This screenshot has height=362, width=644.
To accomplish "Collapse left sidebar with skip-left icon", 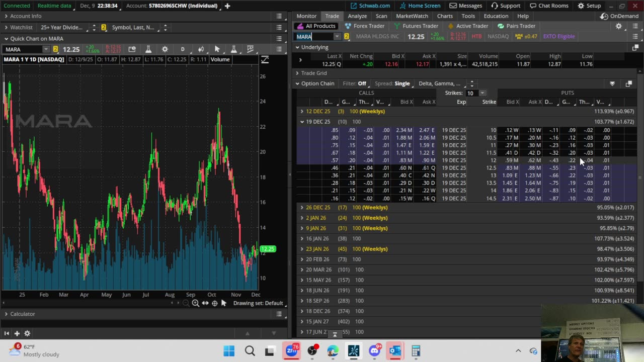I will 7,333.
